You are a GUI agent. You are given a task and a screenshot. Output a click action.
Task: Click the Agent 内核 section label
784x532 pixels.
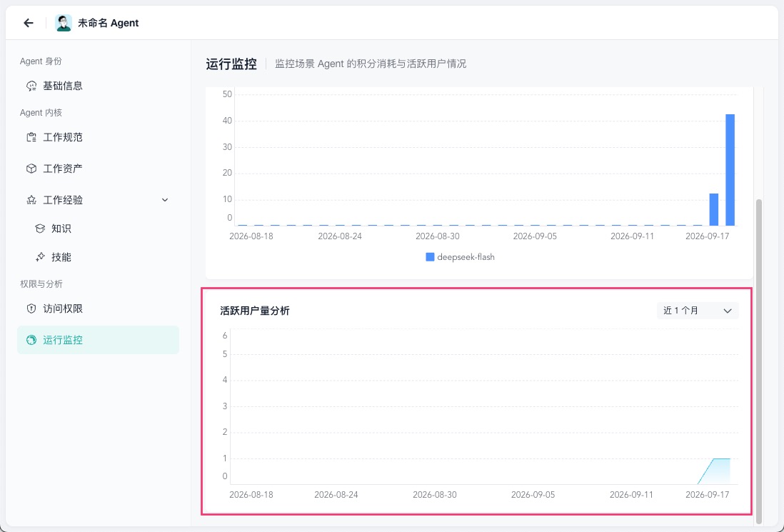pyautogui.click(x=41, y=113)
